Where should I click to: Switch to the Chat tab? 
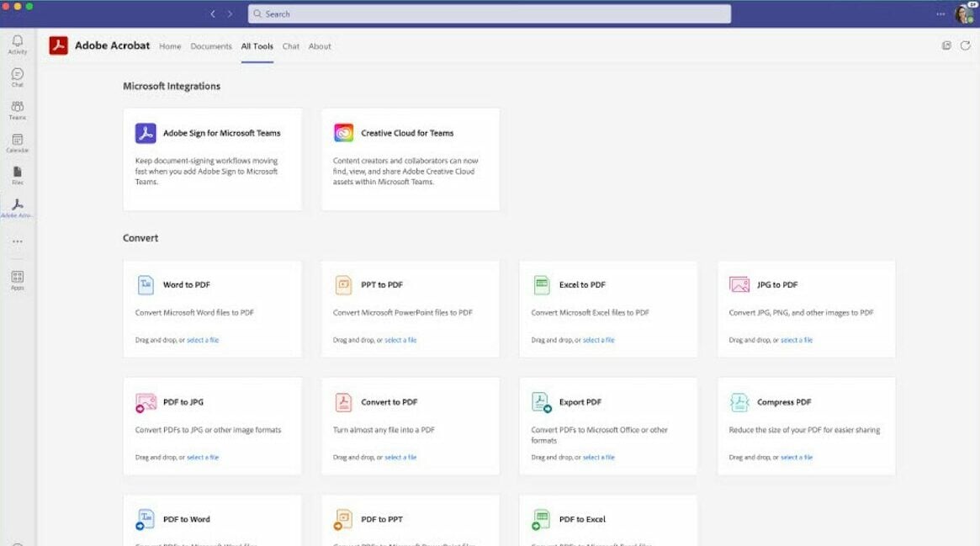tap(290, 46)
